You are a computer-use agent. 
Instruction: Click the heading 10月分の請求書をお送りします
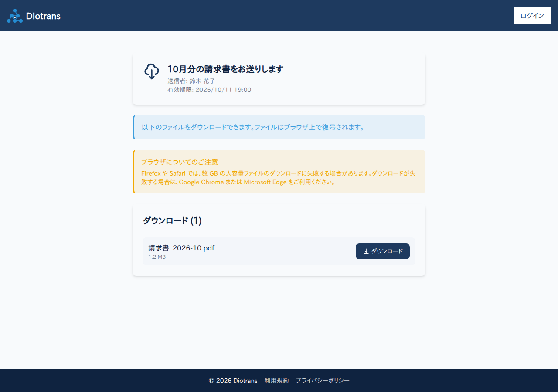[x=225, y=69]
